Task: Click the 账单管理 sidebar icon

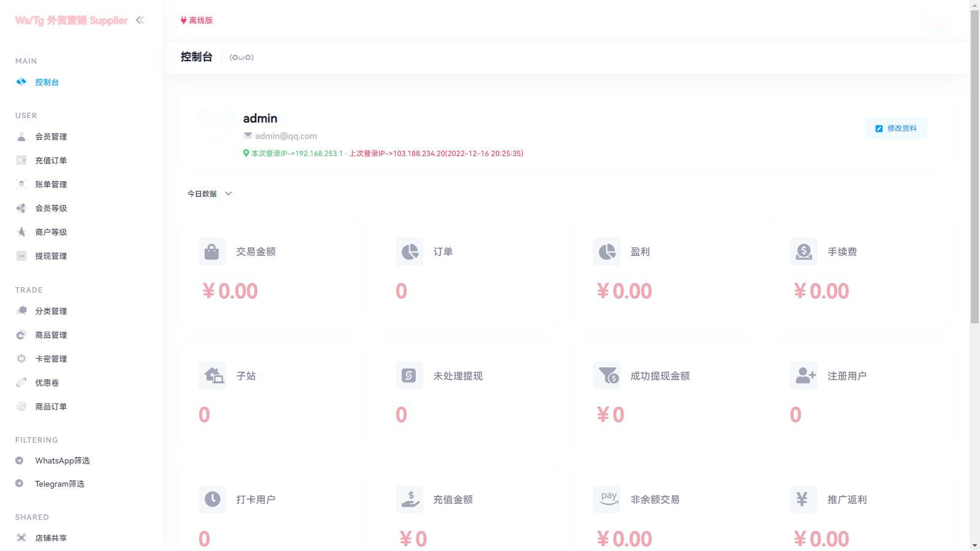Action: [21, 184]
